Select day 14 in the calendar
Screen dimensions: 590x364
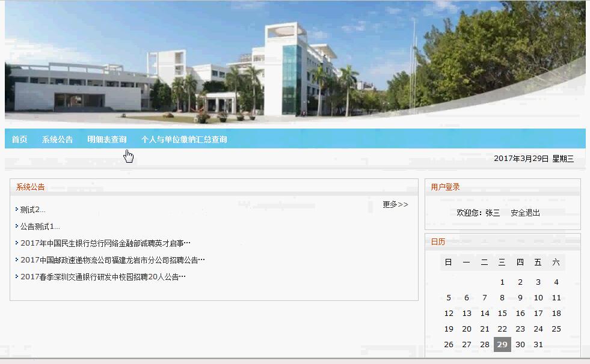point(485,314)
